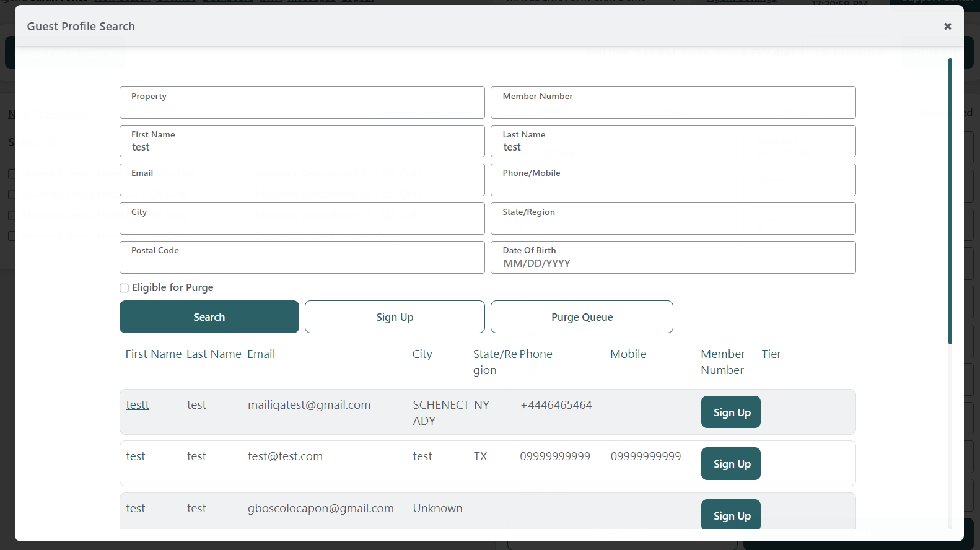This screenshot has width=980, height=550.
Task: Sign up guest gboscolocapon@gmail.com
Action: [x=731, y=515]
